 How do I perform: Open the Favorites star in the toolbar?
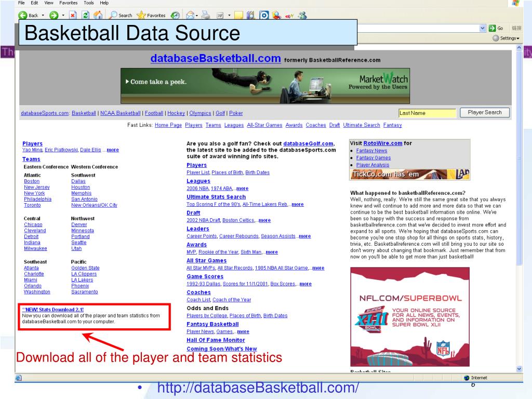coord(141,15)
